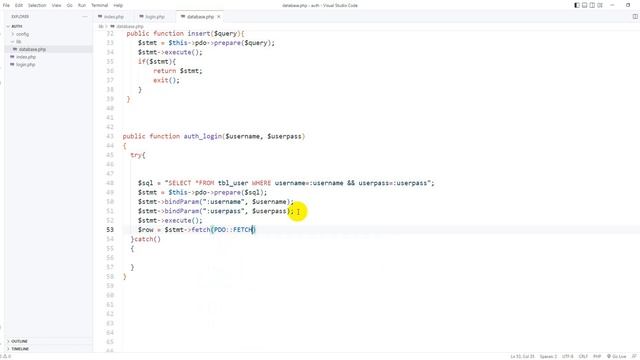
Task: Open the Go menu
Action: coord(69,5)
